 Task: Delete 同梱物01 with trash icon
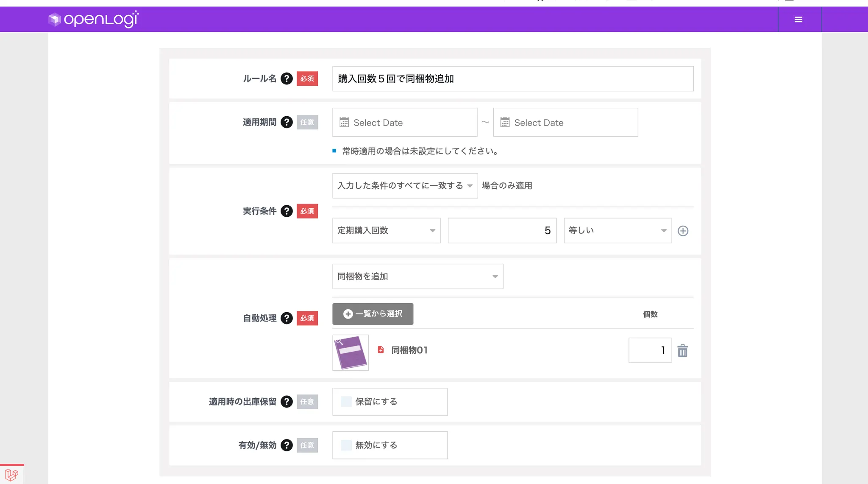[x=682, y=351]
